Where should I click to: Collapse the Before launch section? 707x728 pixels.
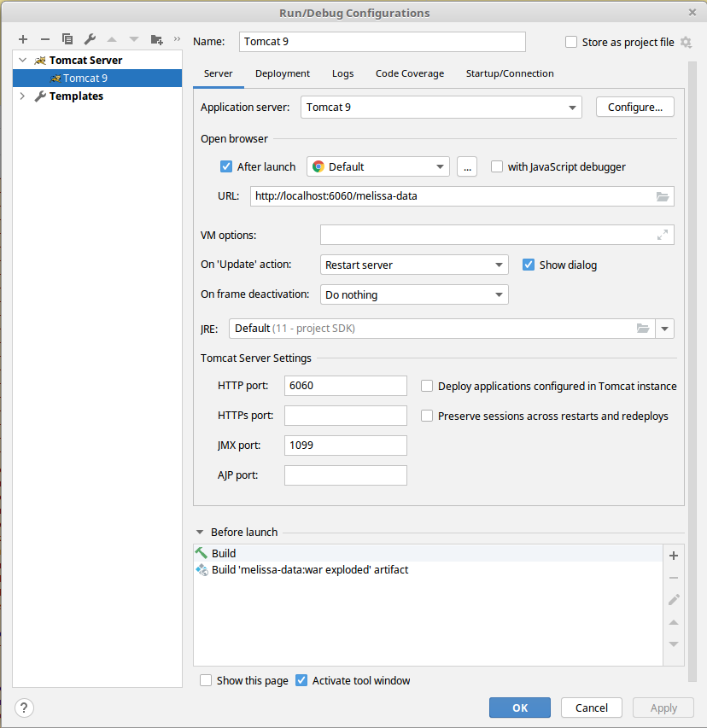200,532
